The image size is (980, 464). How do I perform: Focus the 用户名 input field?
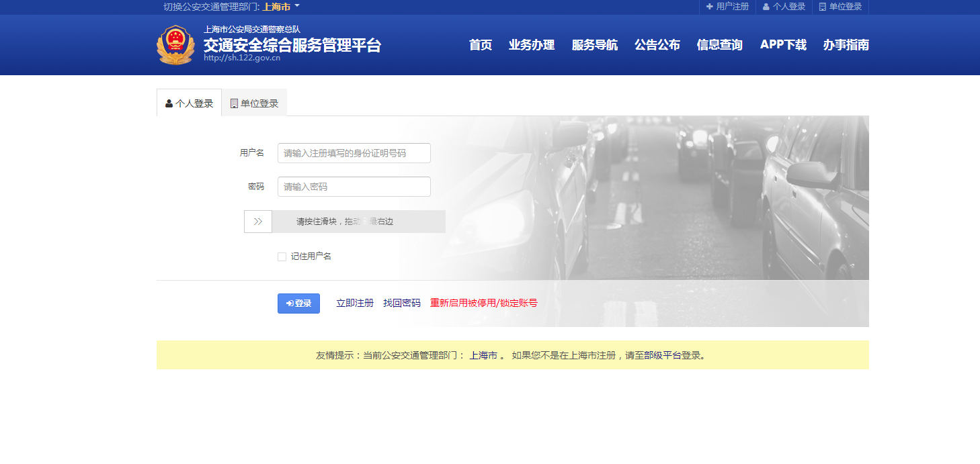(x=354, y=153)
